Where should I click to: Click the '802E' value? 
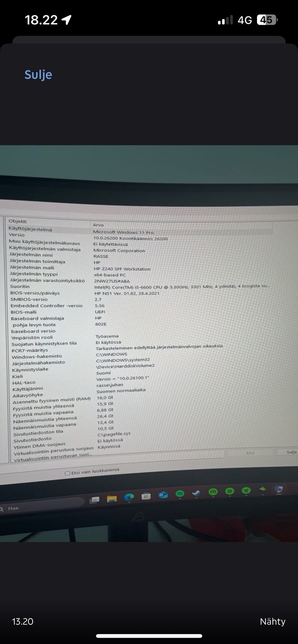[x=101, y=324]
